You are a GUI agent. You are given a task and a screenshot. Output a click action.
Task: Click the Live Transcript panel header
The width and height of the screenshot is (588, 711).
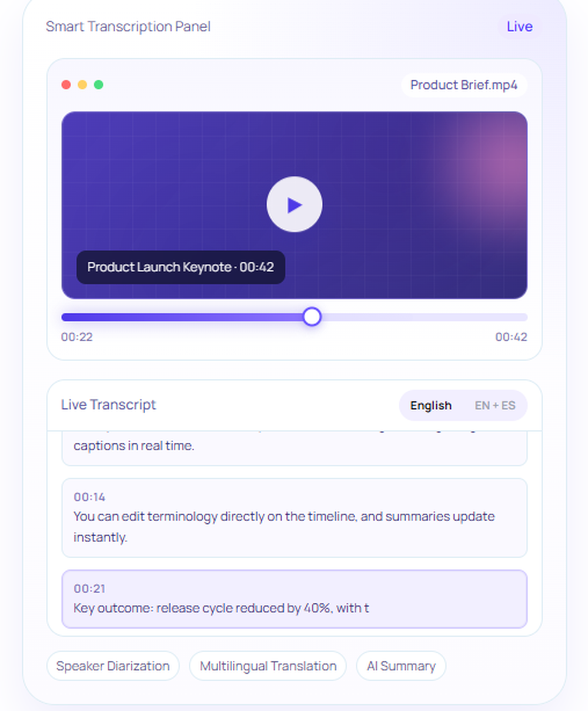(108, 405)
